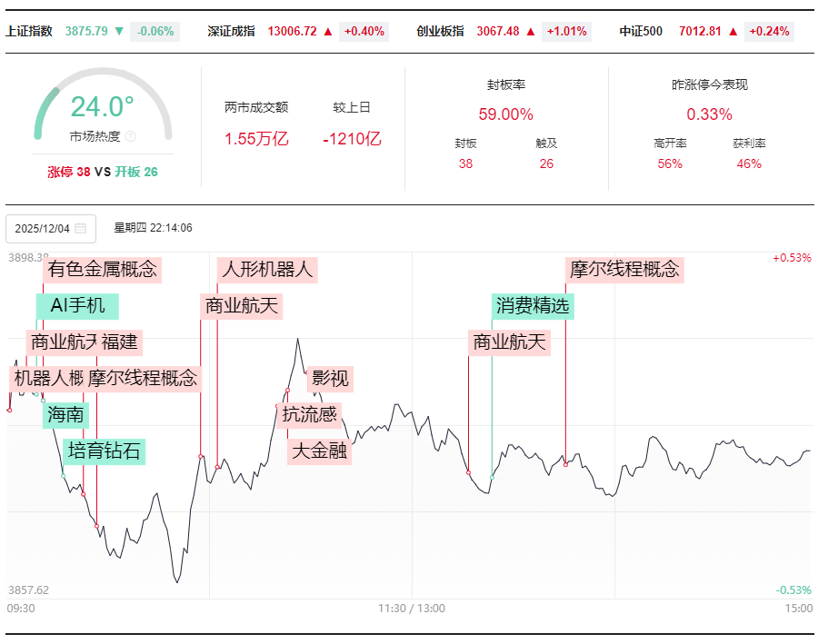828x644 pixels.
Task: Click the +0.40% change badge
Action: point(364,31)
